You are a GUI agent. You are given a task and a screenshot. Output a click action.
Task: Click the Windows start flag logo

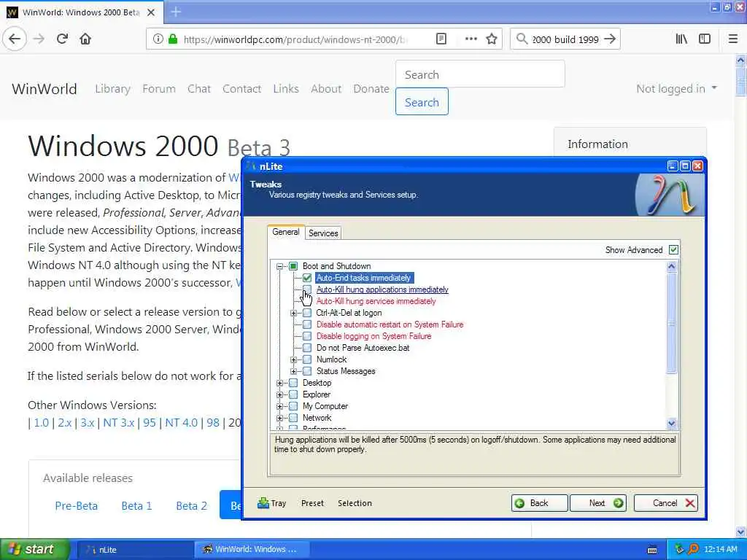(x=14, y=550)
